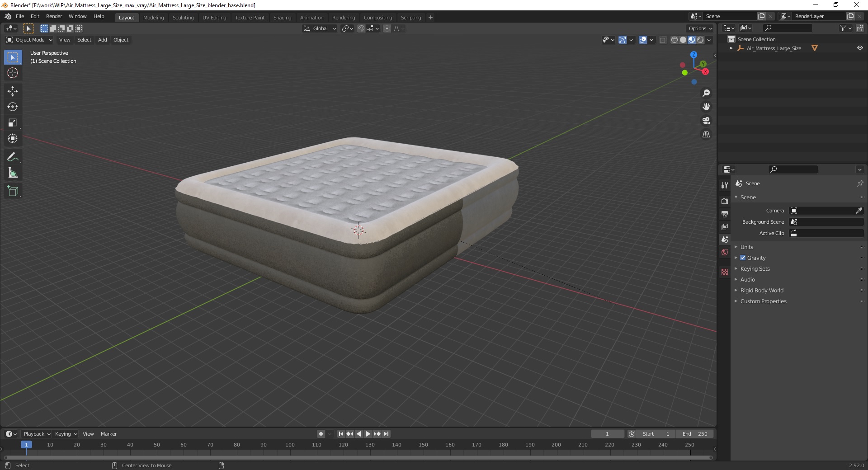Toggle X-ray view
Viewport: 868px width, 470px height.
click(663, 40)
